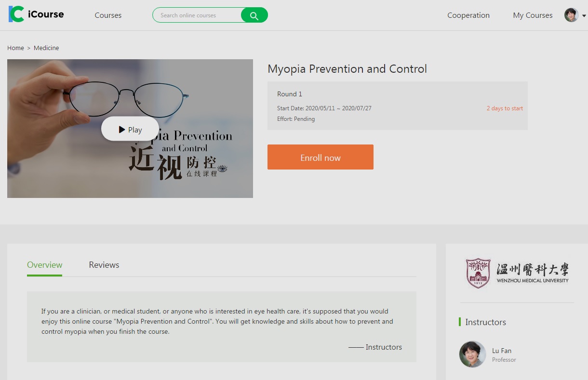
Task: Click the iCourse logo icon
Action: [x=16, y=14]
